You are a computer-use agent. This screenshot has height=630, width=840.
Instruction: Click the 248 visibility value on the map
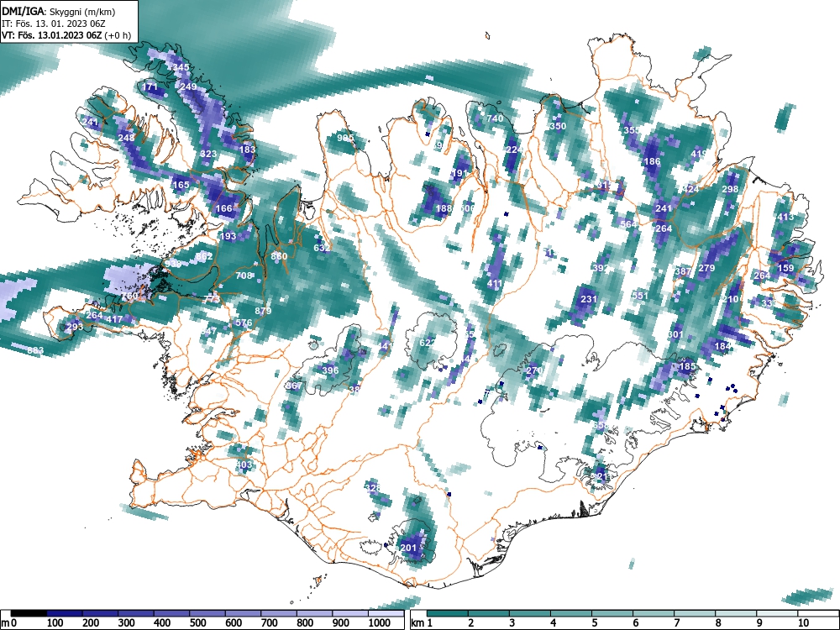coord(127,139)
